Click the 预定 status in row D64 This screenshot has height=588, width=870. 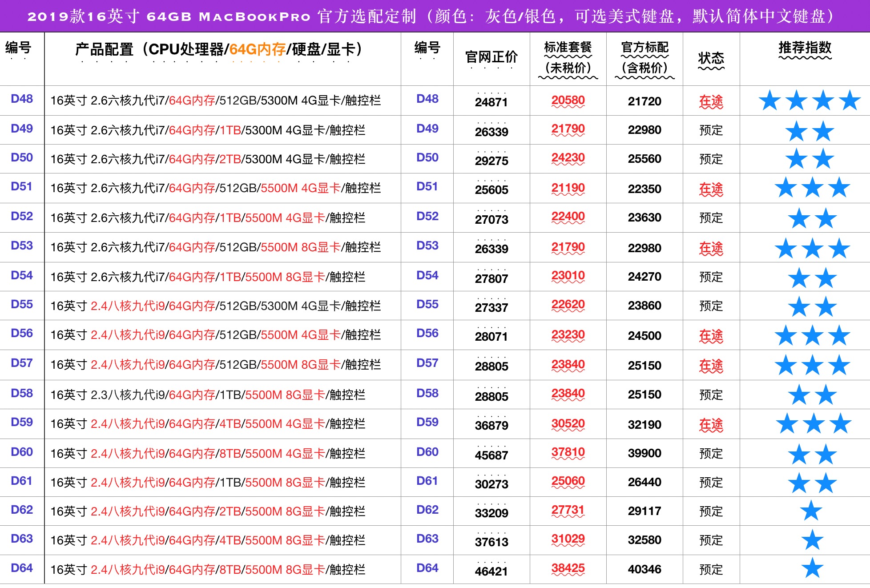[x=711, y=570]
